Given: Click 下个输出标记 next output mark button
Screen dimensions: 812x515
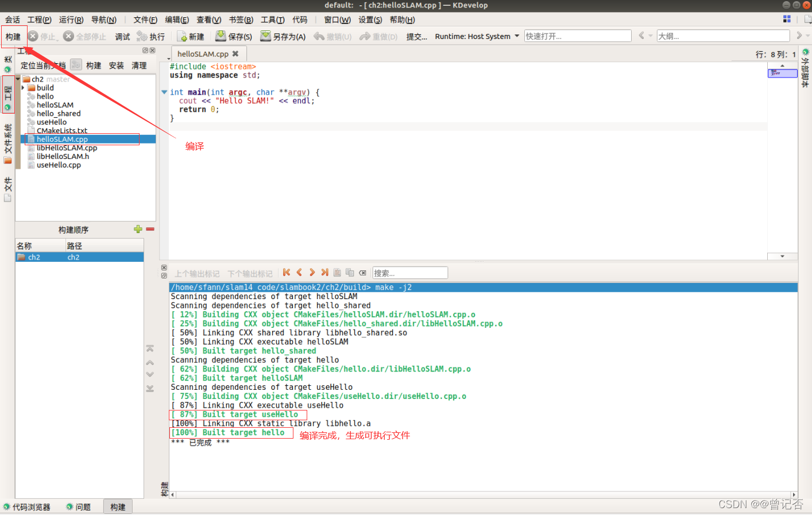Looking at the screenshot, I should coord(250,274).
